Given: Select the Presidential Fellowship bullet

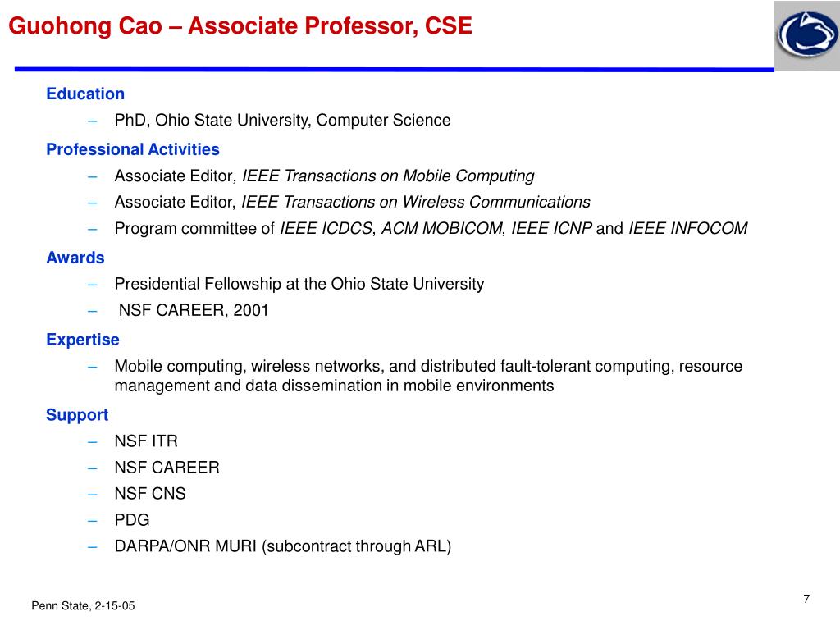Looking at the screenshot, I should [x=299, y=284].
